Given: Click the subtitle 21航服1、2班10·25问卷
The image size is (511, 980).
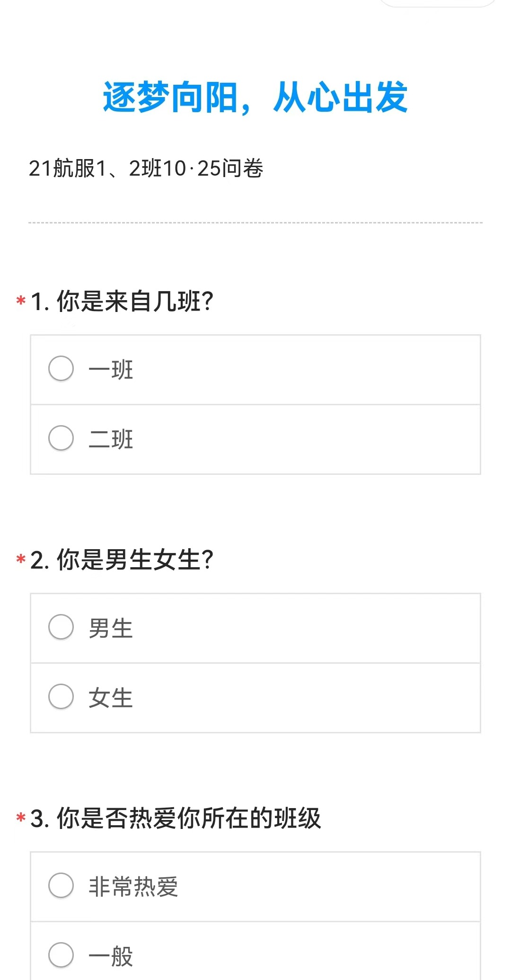Looking at the screenshot, I should click(146, 169).
